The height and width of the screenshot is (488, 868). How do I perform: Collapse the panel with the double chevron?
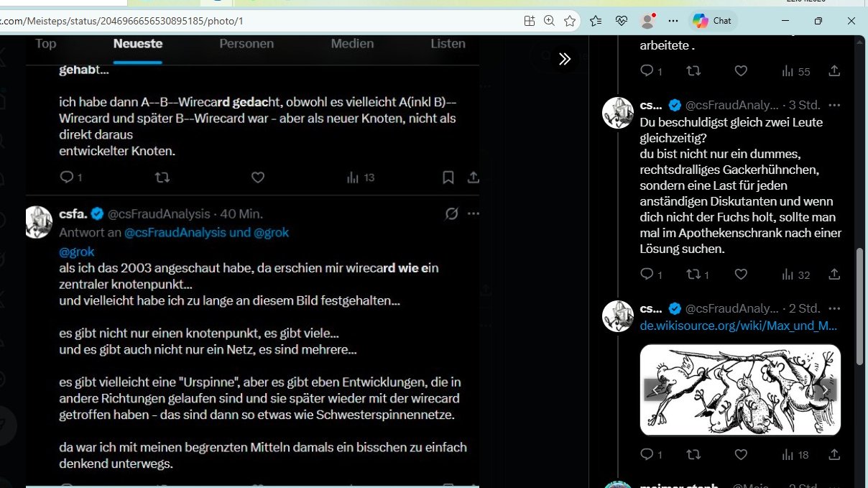(565, 58)
